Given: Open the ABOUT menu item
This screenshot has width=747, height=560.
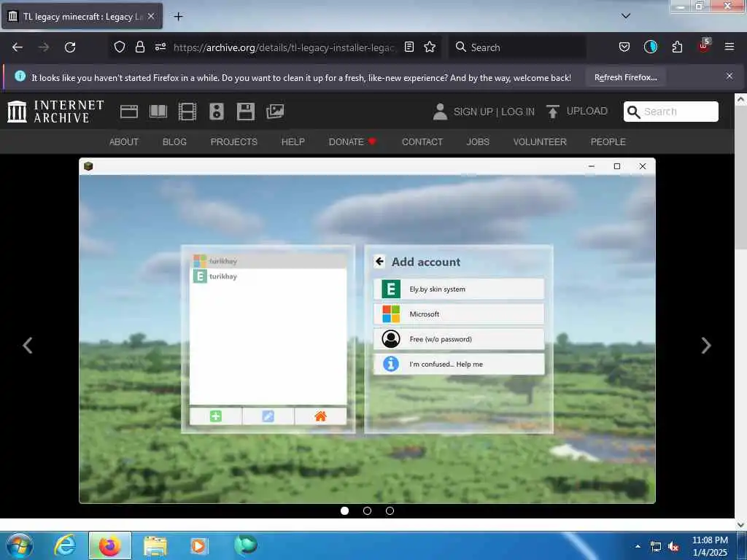Looking at the screenshot, I should [124, 142].
